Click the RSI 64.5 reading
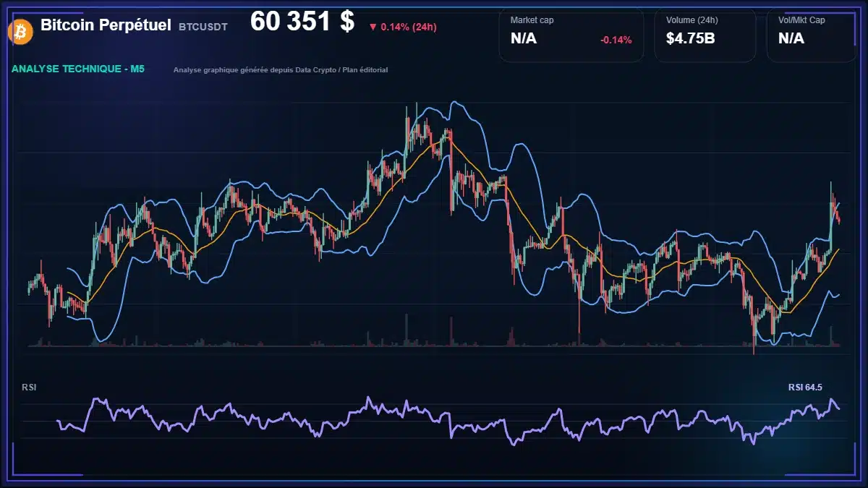 [x=805, y=388]
